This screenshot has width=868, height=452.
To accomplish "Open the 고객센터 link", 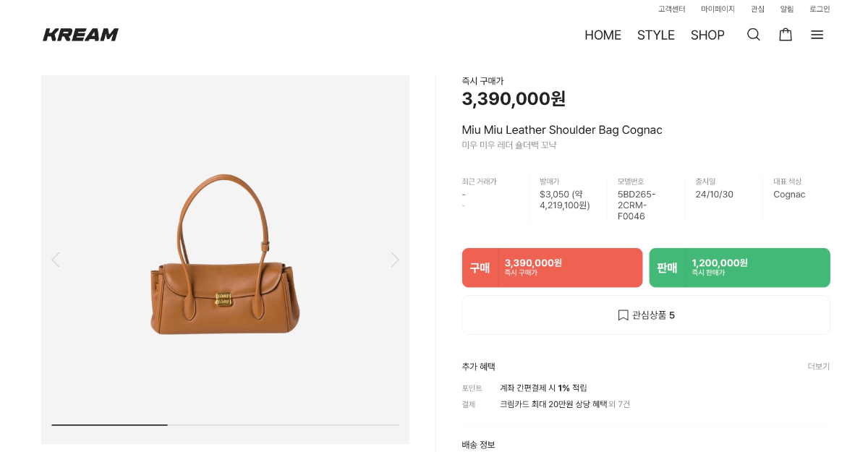I will [x=671, y=9].
